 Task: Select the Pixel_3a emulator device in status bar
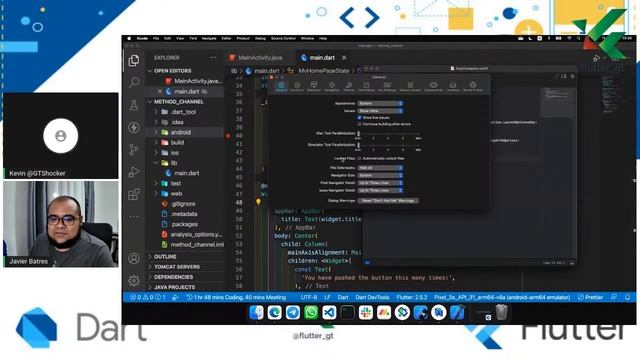tap(502, 297)
